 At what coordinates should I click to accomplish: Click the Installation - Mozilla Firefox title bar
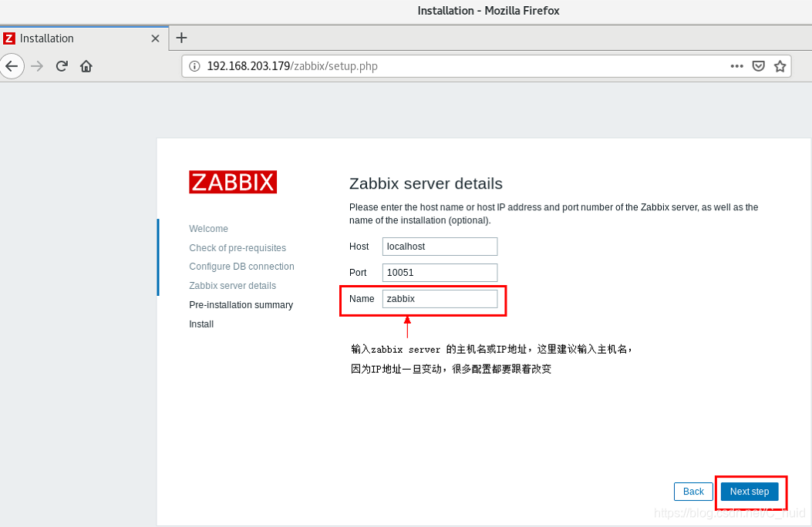tap(488, 11)
